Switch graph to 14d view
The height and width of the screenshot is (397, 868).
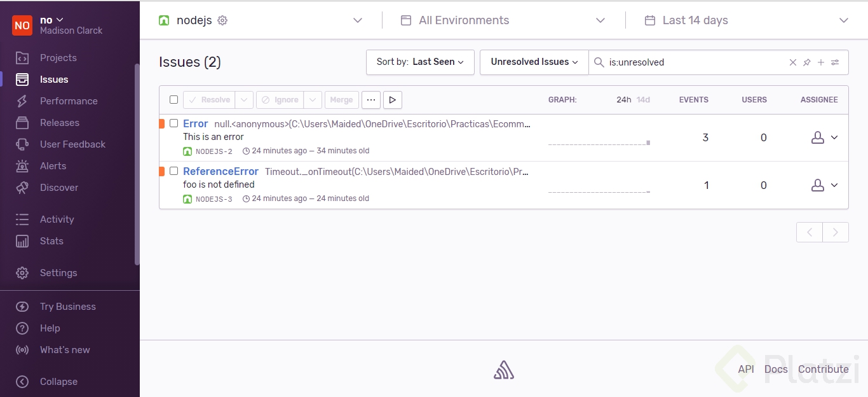pyautogui.click(x=643, y=100)
